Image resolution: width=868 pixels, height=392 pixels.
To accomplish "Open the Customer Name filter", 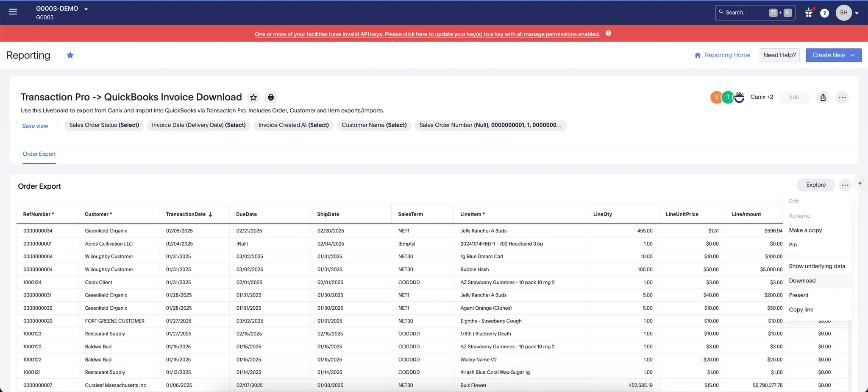I will coord(374,125).
